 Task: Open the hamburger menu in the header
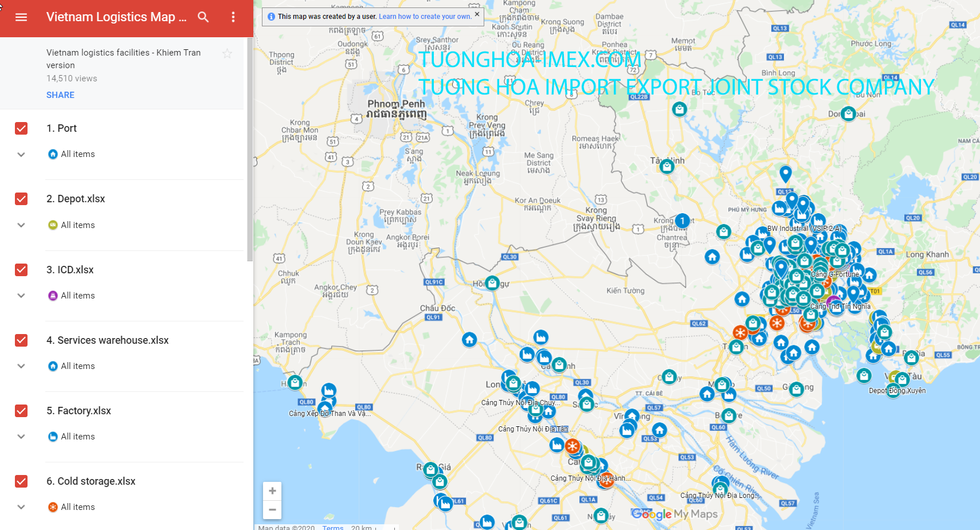coord(21,17)
